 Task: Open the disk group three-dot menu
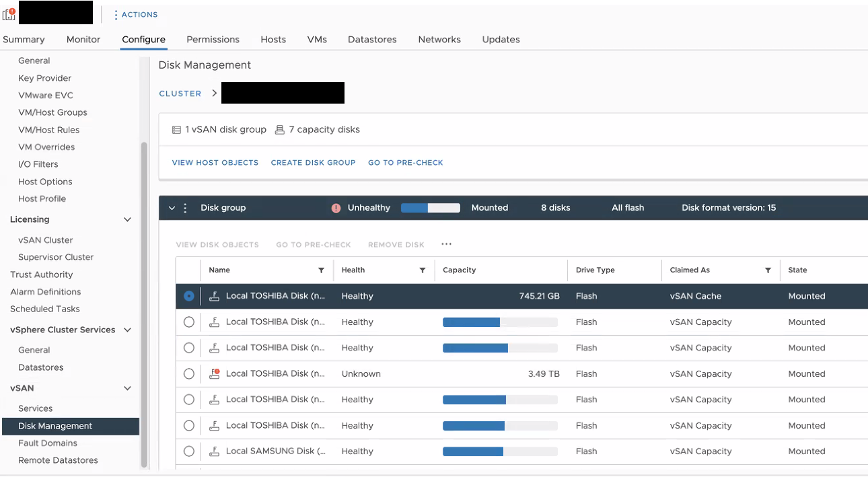tap(185, 208)
